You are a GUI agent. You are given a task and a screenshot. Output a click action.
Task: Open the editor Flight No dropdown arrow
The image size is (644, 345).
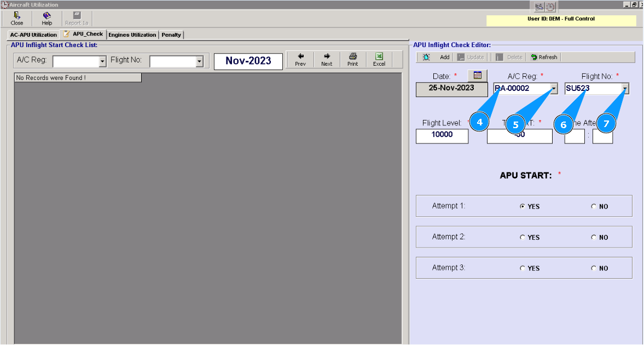pyautogui.click(x=625, y=88)
